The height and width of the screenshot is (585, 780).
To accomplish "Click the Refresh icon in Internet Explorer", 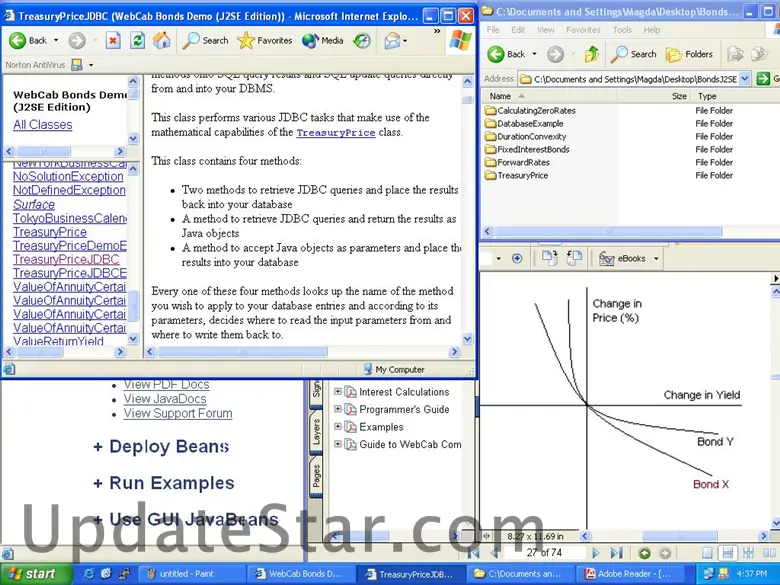I will pyautogui.click(x=137, y=41).
